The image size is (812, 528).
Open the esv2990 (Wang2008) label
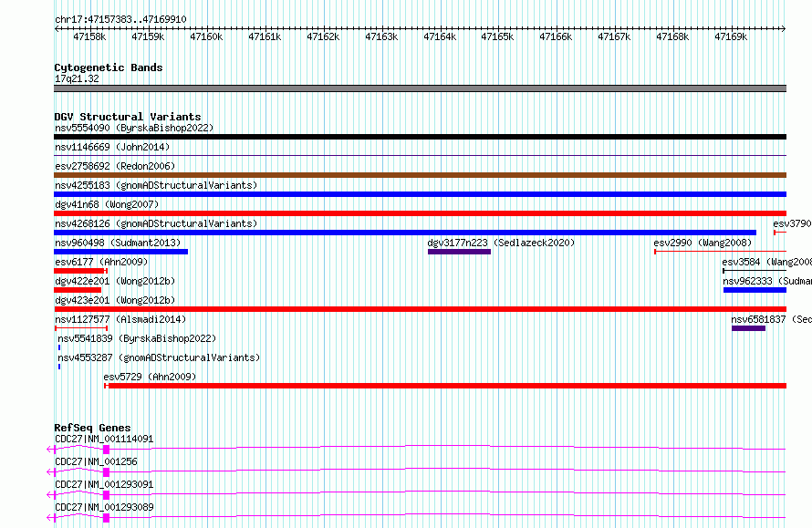point(703,243)
